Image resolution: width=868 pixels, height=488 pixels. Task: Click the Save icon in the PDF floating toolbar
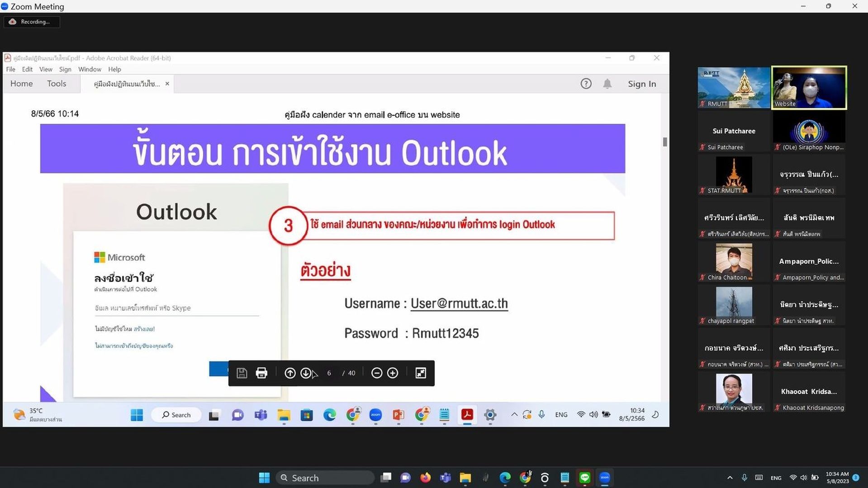point(242,373)
